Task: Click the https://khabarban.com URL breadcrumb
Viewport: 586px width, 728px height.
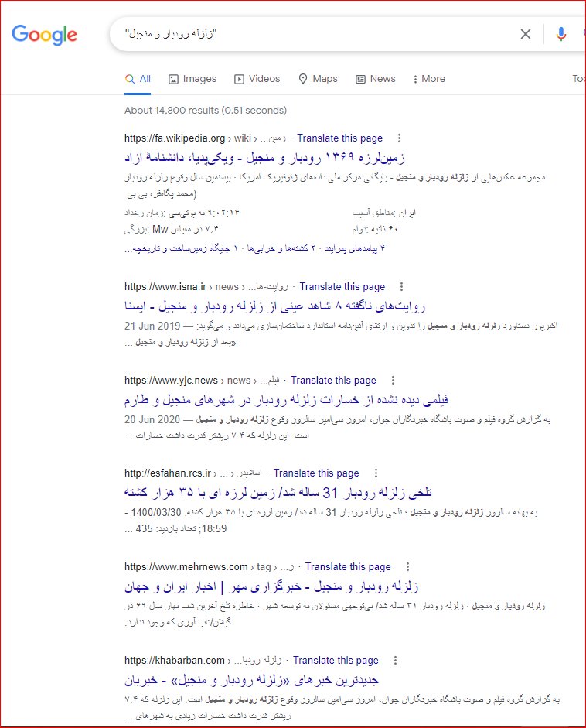Action: click(x=175, y=660)
